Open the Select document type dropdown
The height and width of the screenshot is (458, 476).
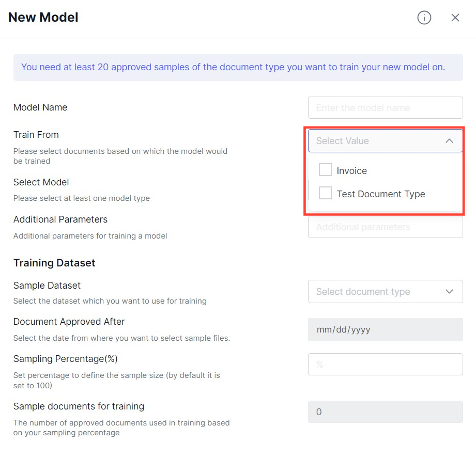(x=385, y=292)
